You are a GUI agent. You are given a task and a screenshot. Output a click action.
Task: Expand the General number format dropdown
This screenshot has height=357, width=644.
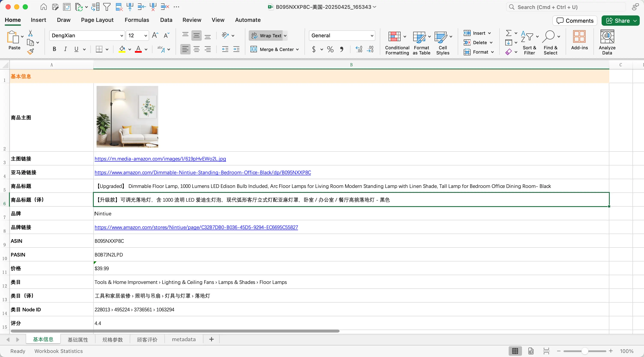tap(372, 36)
